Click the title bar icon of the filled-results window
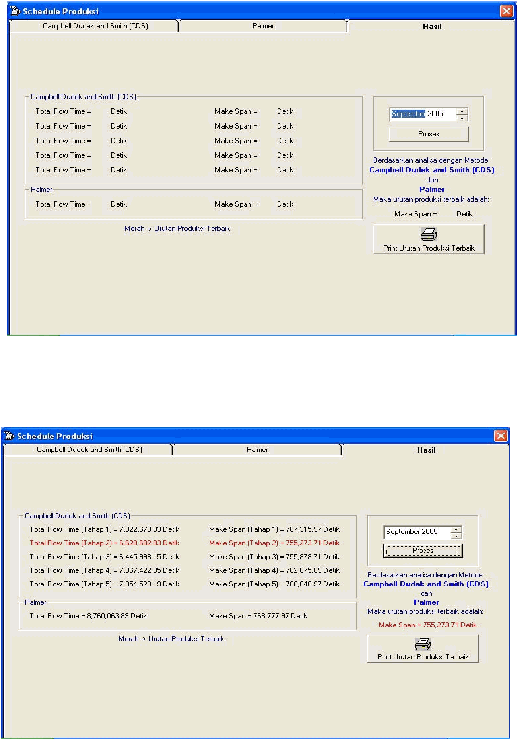Image resolution: width=517 pixels, height=739 pixels. pos(9,435)
